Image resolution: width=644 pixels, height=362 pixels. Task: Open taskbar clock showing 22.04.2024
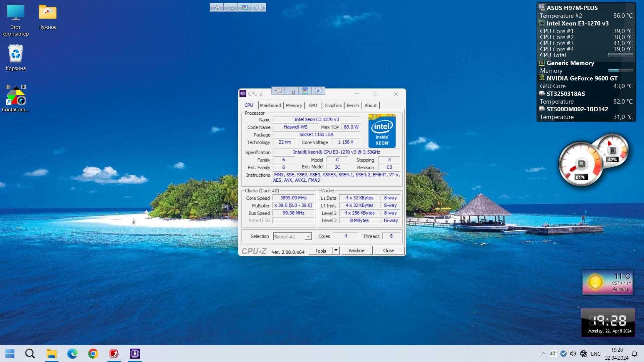pyautogui.click(x=617, y=354)
